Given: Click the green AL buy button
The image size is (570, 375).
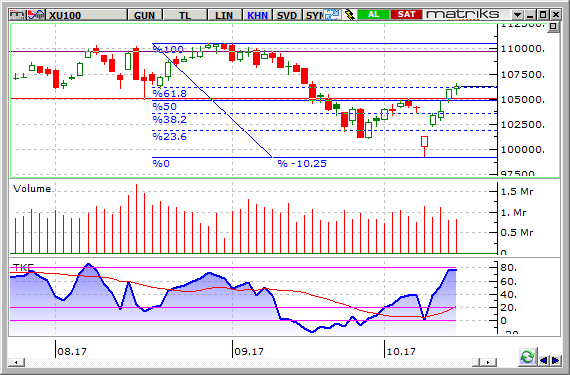Looking at the screenshot, I should [x=373, y=15].
